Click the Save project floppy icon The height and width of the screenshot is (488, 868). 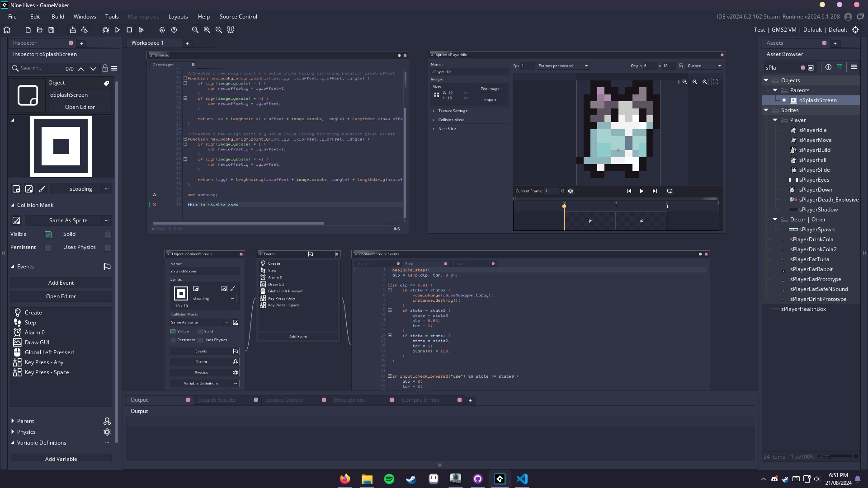coord(52,30)
